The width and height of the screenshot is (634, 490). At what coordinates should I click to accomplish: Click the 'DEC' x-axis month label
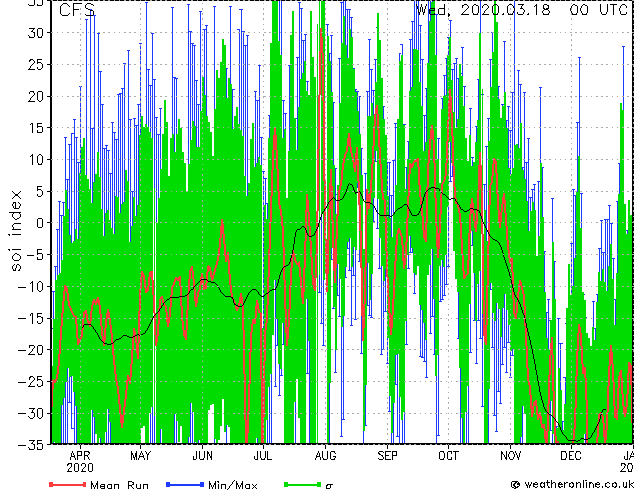click(571, 456)
